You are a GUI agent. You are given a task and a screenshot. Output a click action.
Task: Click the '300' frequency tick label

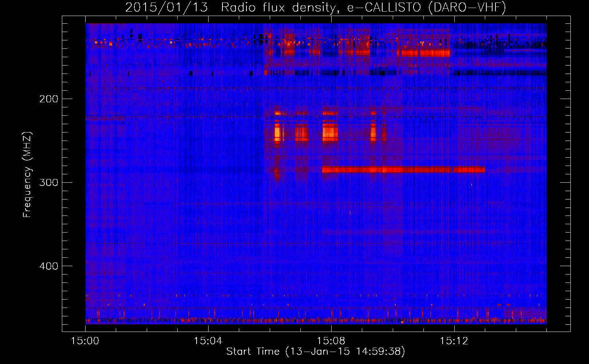49,182
